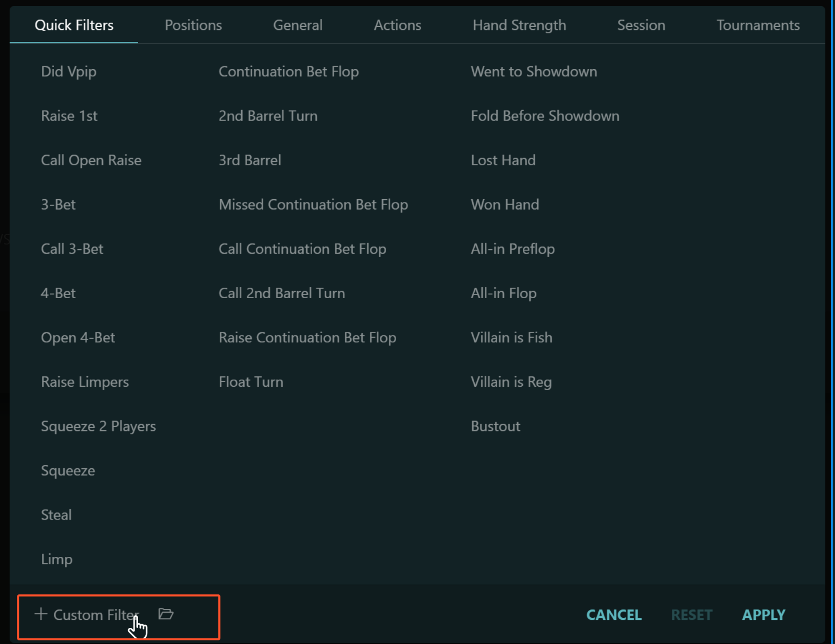Toggle the 3-Bet quick filter
The height and width of the screenshot is (644, 835).
point(58,204)
